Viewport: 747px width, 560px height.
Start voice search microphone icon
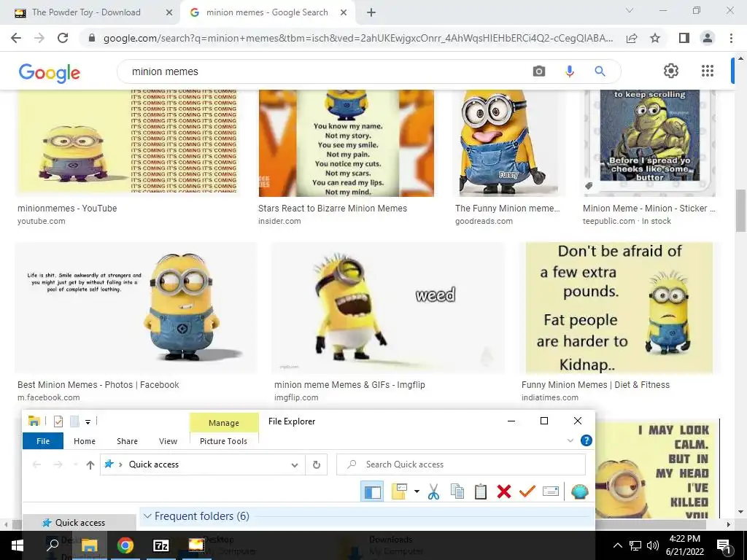[569, 71]
